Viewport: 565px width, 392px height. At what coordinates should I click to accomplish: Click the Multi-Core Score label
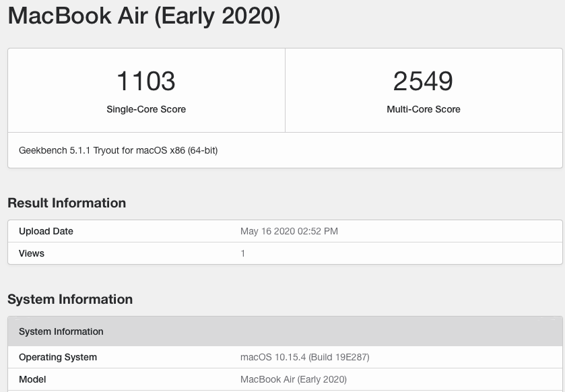pyautogui.click(x=424, y=109)
